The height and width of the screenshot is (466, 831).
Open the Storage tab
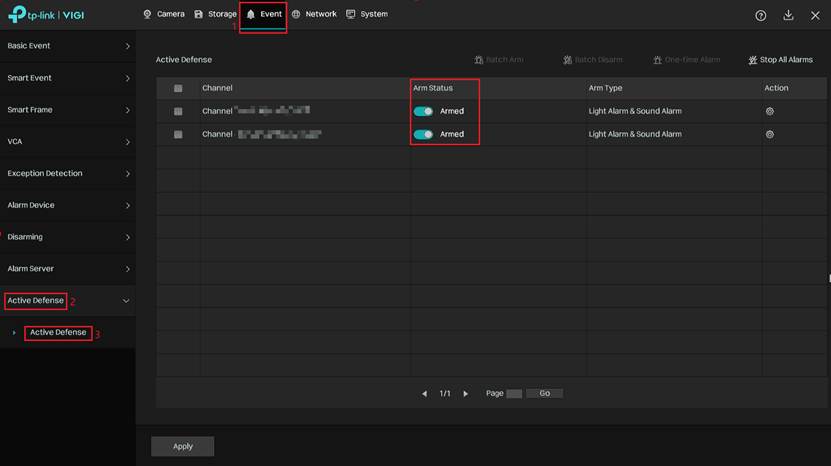(x=215, y=14)
